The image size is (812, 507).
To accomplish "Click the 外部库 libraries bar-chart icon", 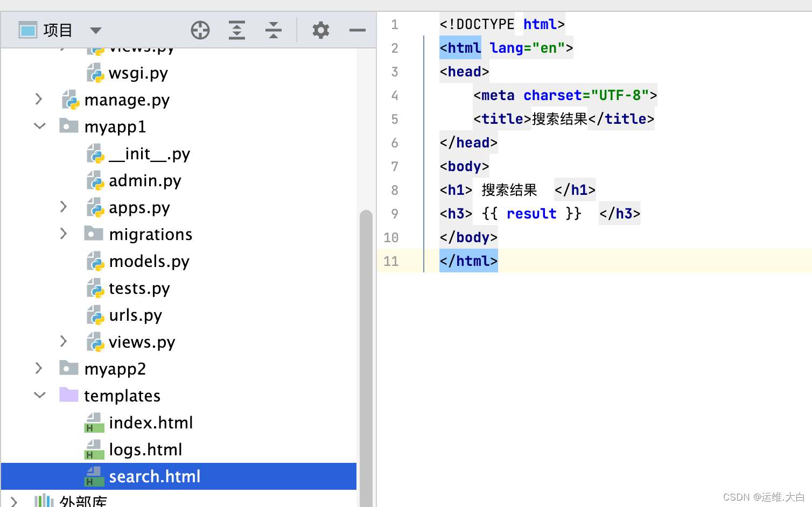I will tap(44, 501).
